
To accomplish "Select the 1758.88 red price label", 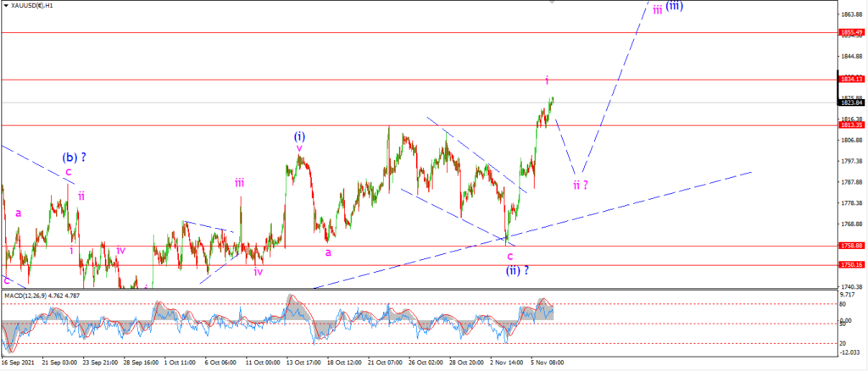I will point(851,246).
